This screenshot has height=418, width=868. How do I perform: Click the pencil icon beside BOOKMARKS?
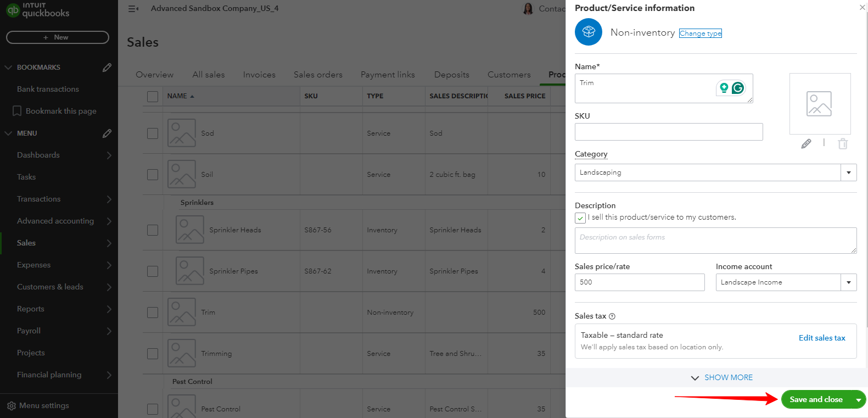click(107, 67)
